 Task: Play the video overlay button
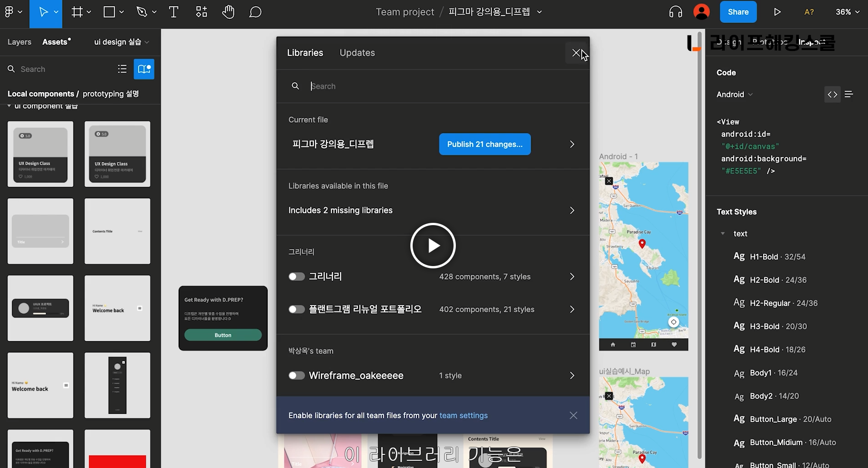[433, 246]
